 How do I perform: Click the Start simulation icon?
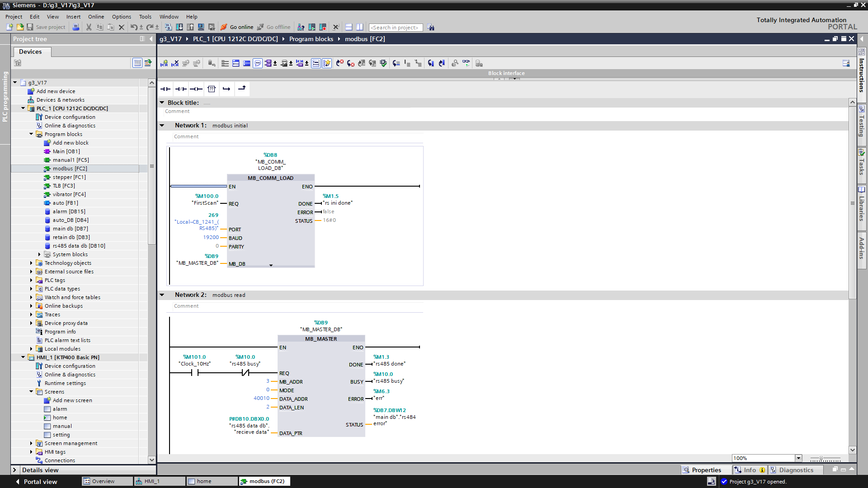pyautogui.click(x=201, y=27)
